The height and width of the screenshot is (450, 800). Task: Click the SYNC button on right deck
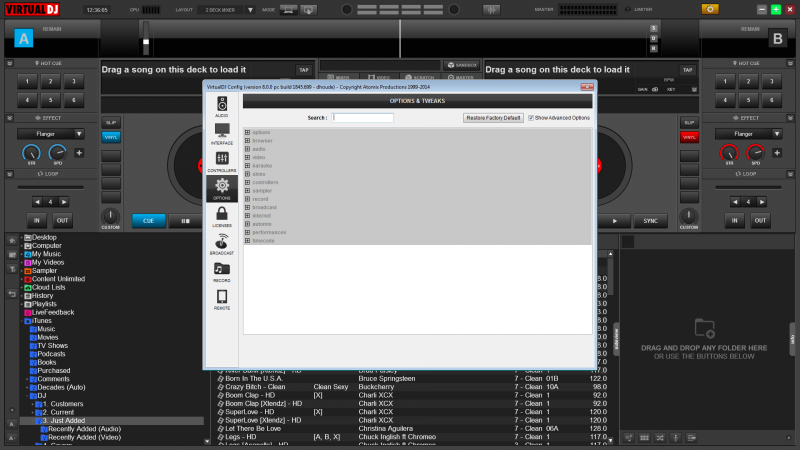click(x=650, y=220)
